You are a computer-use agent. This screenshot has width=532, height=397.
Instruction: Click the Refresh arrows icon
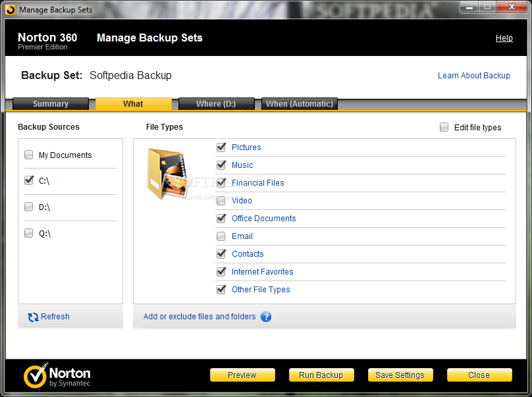[33, 317]
